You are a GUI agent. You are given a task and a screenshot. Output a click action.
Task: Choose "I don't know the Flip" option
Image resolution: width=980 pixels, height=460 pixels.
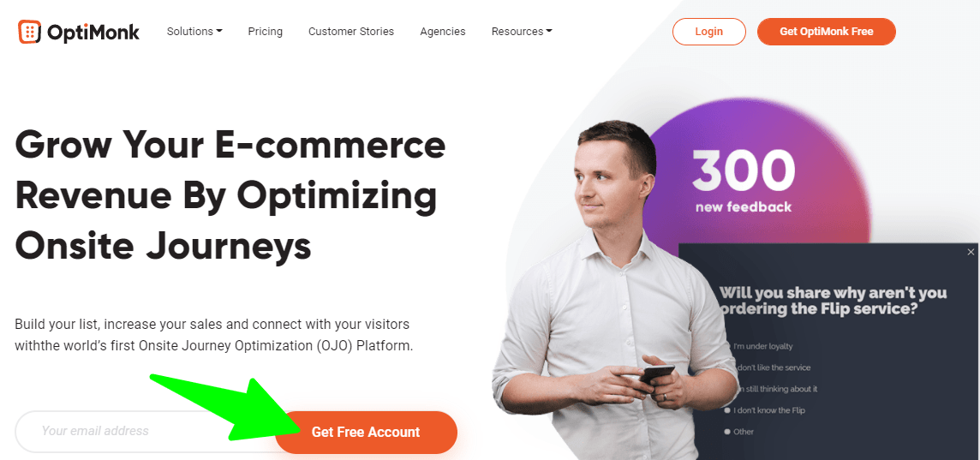[764, 410]
